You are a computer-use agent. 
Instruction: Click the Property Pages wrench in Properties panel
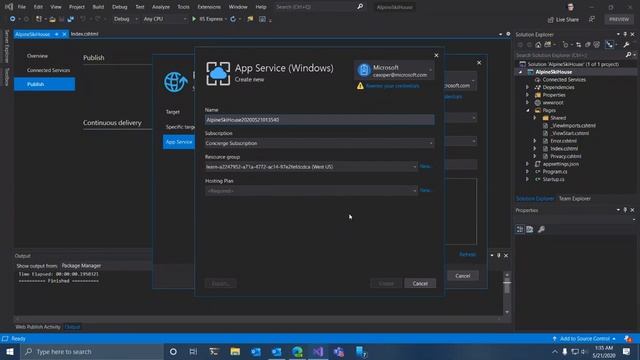541,229
